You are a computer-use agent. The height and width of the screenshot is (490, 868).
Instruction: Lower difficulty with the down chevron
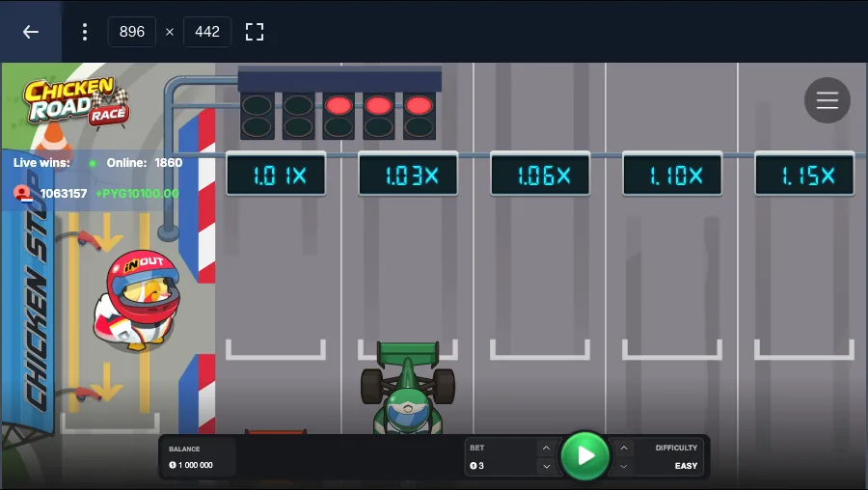click(624, 466)
